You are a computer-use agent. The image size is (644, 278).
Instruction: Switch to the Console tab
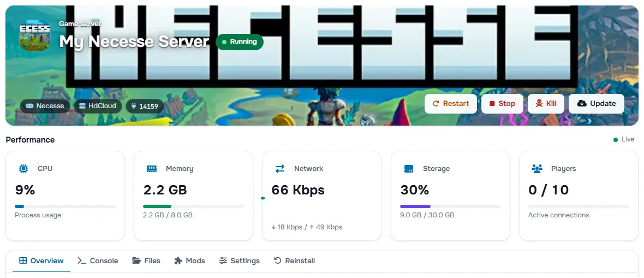coord(98,261)
